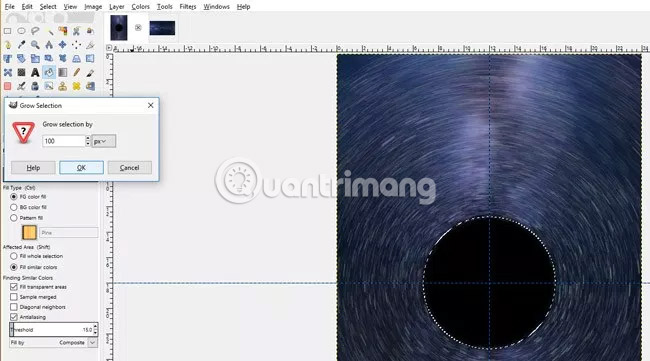Enable Sample merged checkbox
The image size is (650, 361).
[x=14, y=297]
